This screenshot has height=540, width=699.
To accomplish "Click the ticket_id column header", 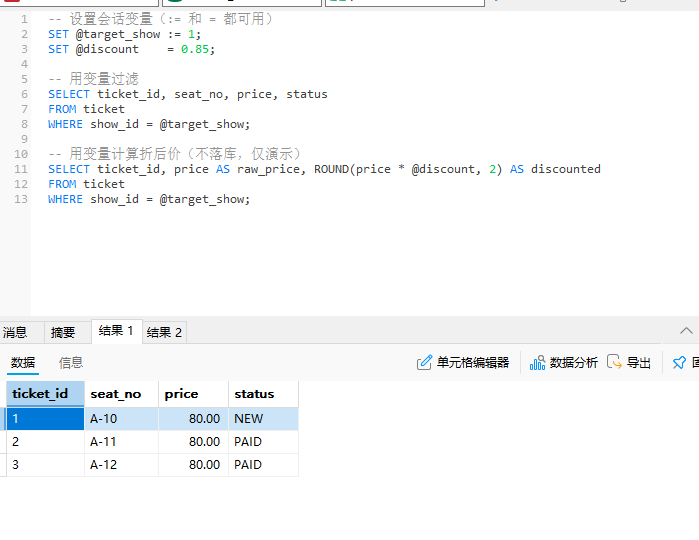I will click(41, 394).
